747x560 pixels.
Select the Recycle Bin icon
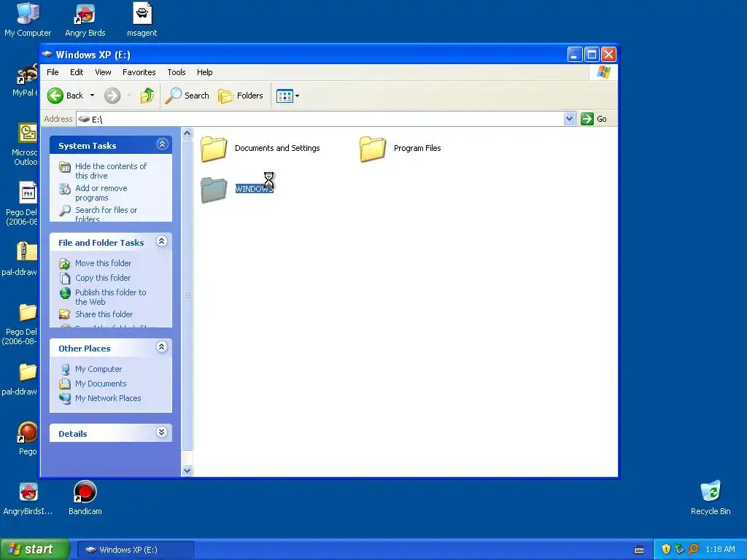click(x=711, y=499)
